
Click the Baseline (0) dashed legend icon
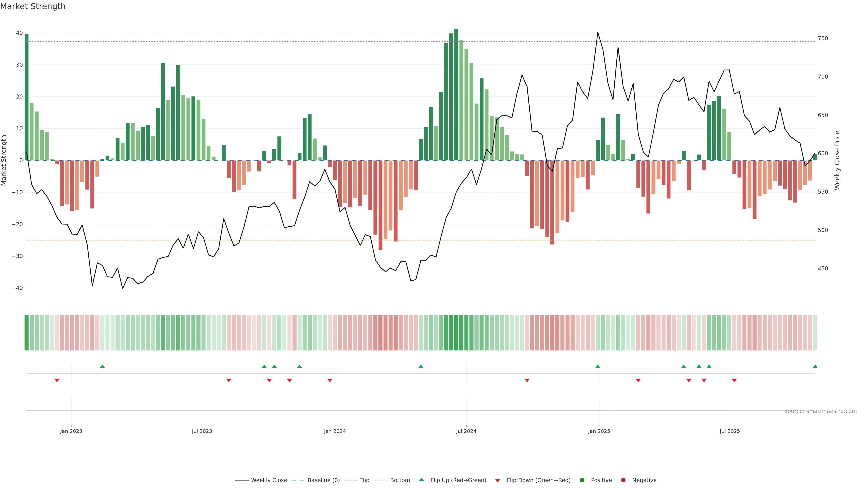coord(297,480)
